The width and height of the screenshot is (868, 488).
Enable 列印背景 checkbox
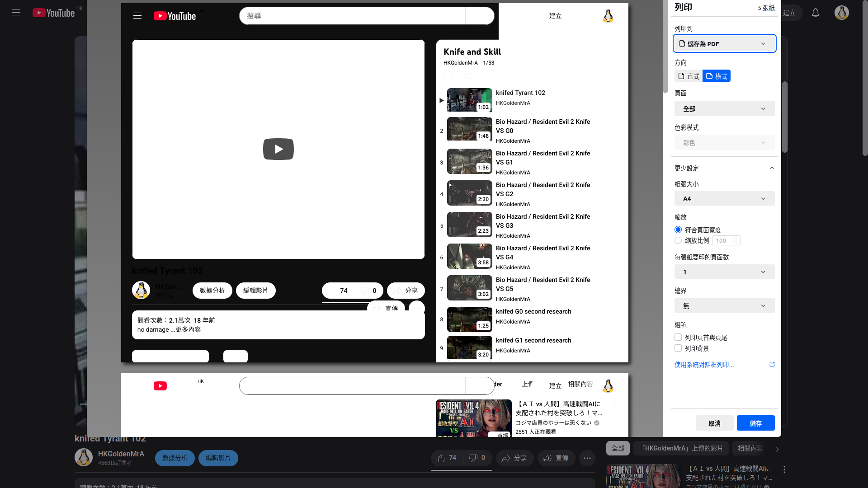coord(678,348)
